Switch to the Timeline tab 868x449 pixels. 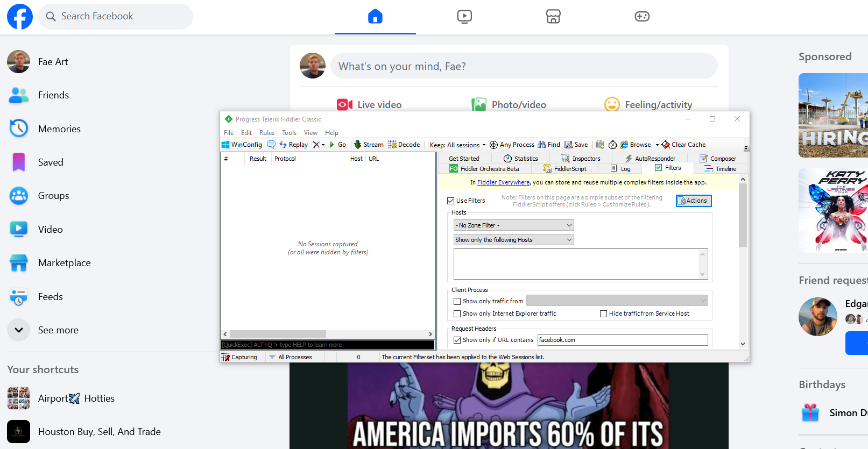click(x=721, y=169)
